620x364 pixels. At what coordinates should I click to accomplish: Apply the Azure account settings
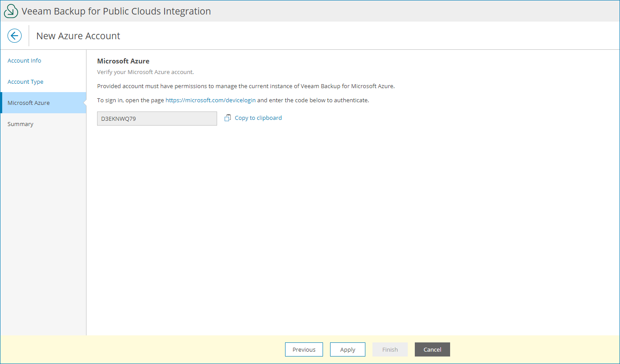pyautogui.click(x=347, y=349)
